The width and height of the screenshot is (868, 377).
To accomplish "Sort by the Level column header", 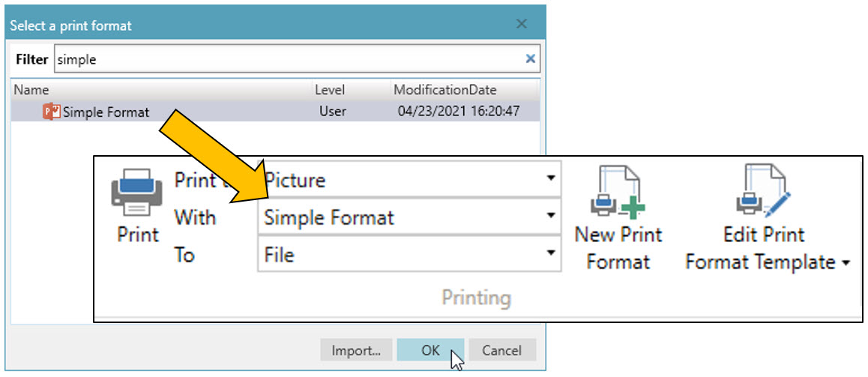I will [330, 90].
